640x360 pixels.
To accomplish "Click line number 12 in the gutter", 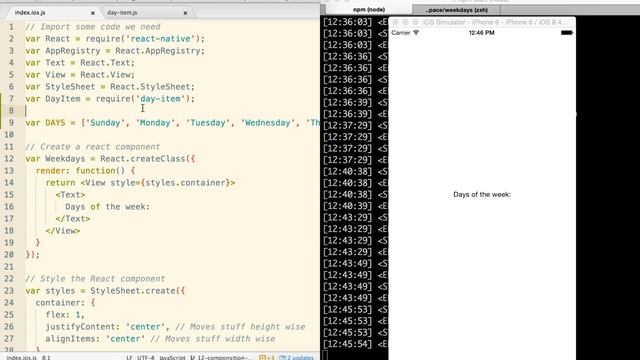I will (x=9, y=159).
